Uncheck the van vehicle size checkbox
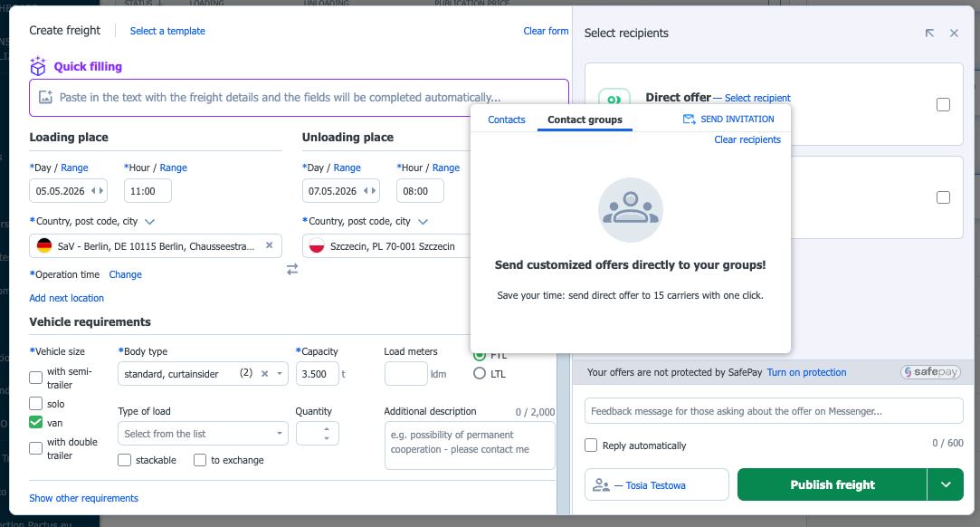The height and width of the screenshot is (527, 980). [36, 422]
